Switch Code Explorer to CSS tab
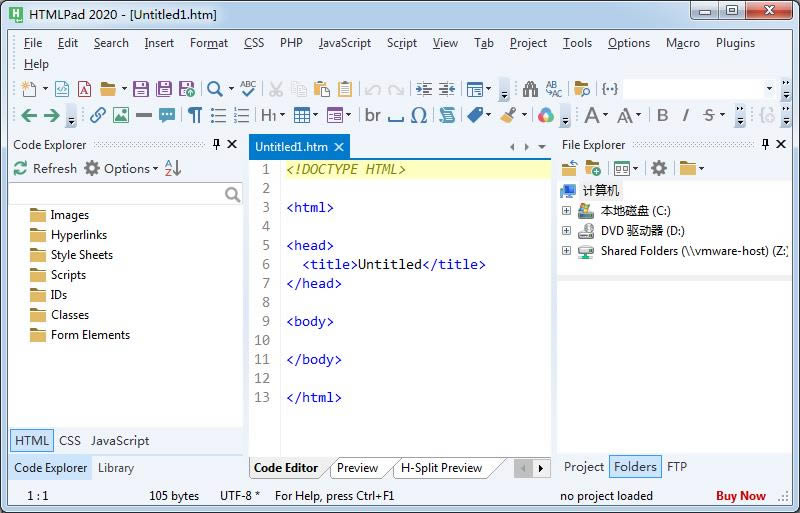800x513 pixels. click(70, 441)
